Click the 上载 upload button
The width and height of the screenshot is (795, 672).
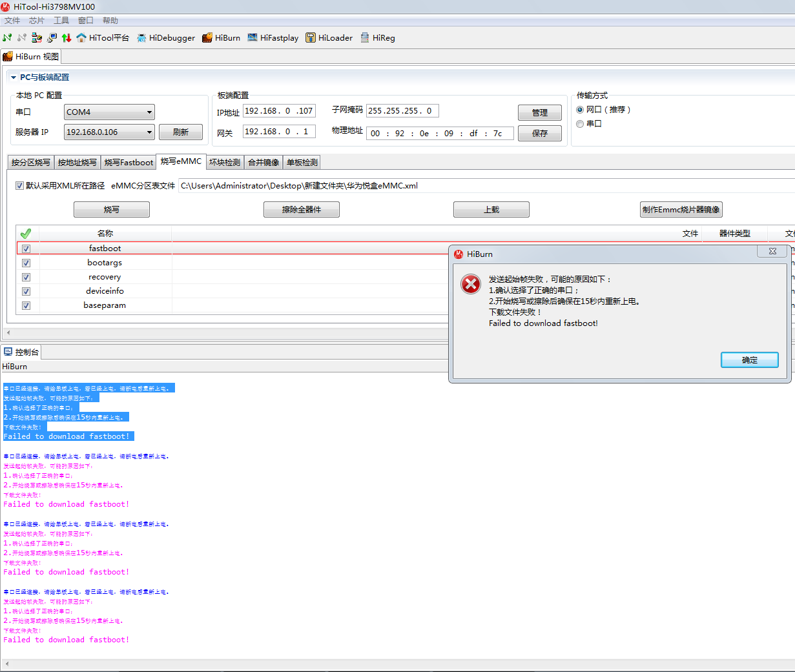(x=491, y=210)
